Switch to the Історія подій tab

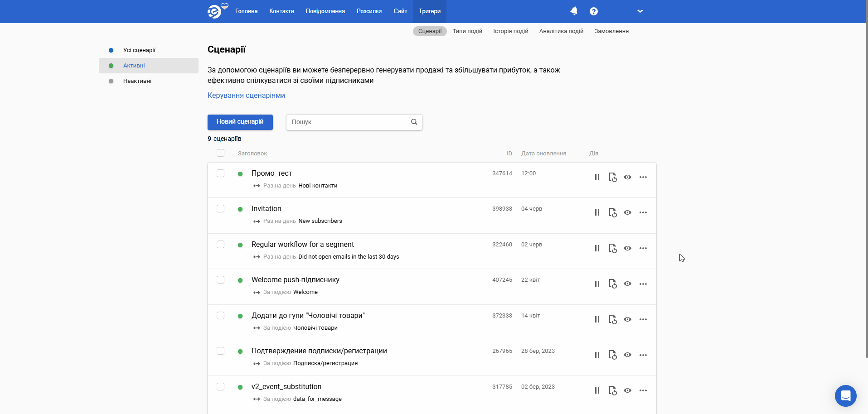coord(511,31)
